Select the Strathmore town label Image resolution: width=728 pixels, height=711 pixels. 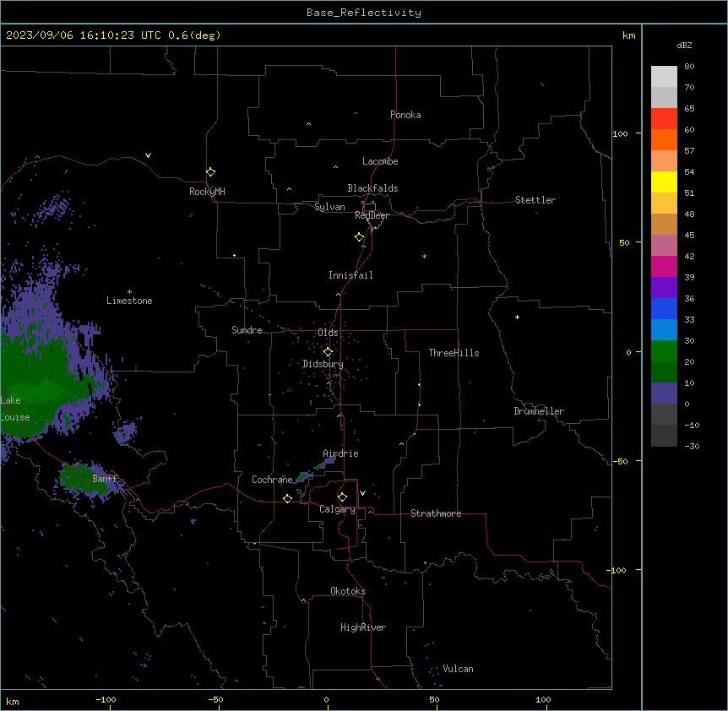coord(436,513)
